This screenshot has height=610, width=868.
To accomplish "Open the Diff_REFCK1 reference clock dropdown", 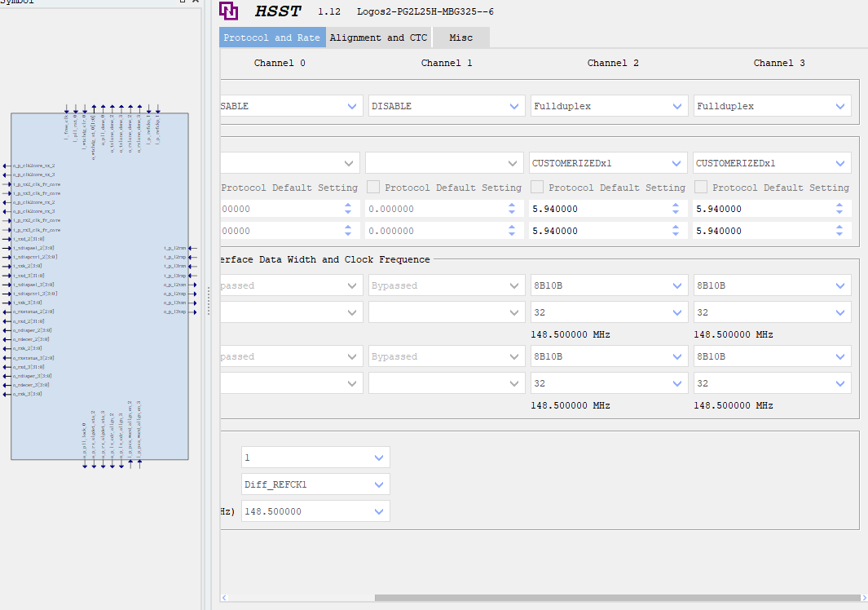I will (x=315, y=484).
